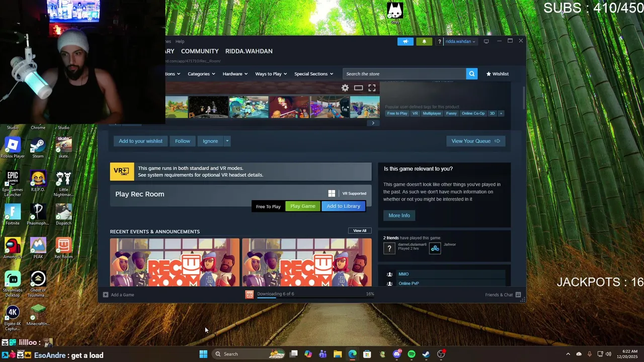Open video player settings gear
This screenshot has height=362, width=644.
click(x=345, y=88)
